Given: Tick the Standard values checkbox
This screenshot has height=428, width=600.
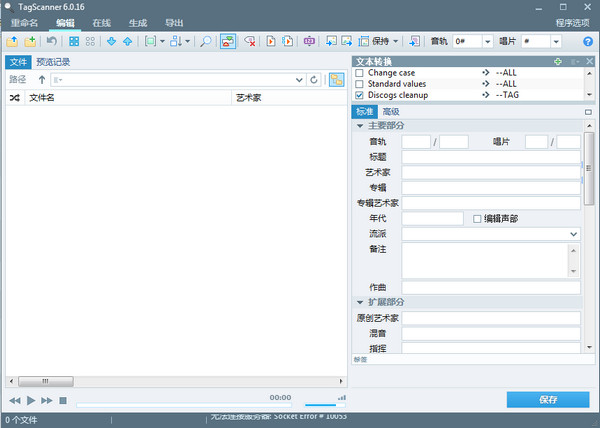Looking at the screenshot, I should [360, 84].
